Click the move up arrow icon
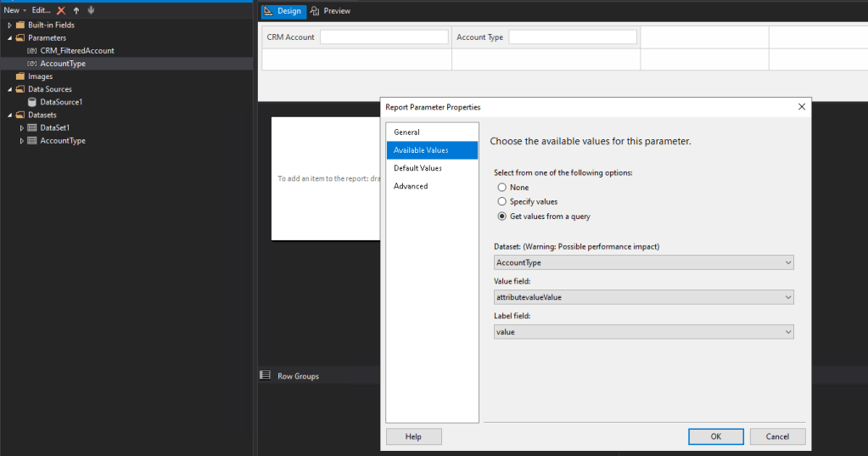 pyautogui.click(x=76, y=11)
